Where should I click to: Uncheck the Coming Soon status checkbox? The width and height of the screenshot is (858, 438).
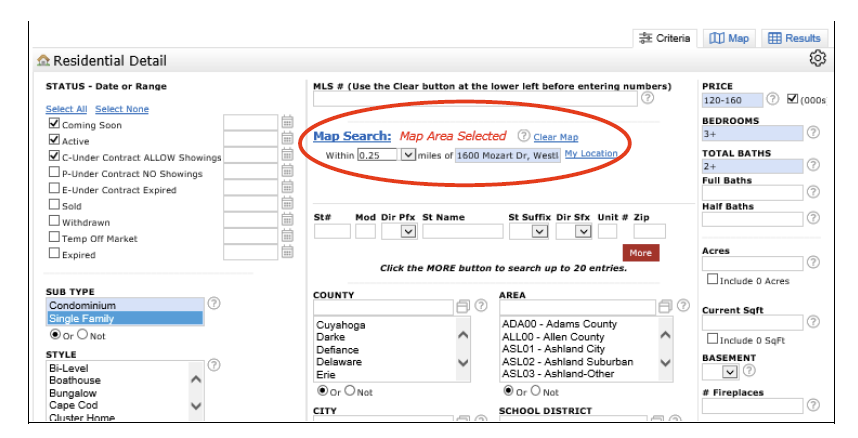pyautogui.click(x=54, y=123)
